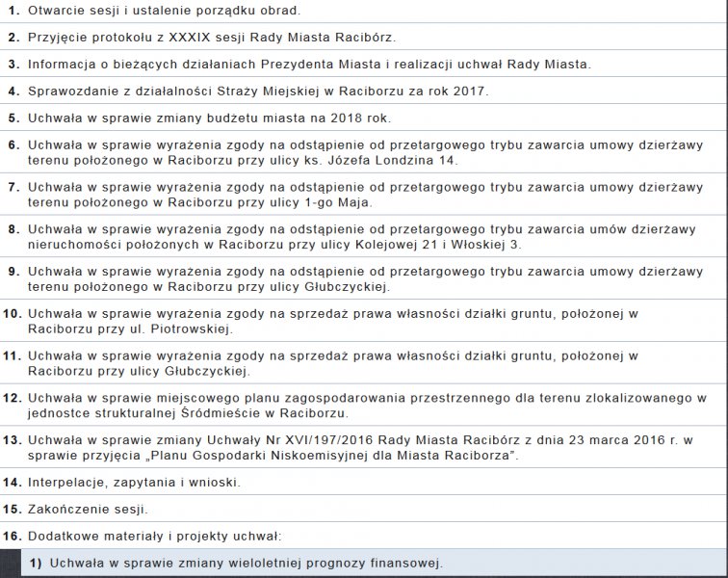Open item 10 sprzedaż działki przy ul. Piotrowskiej
Screen dimensions: 728x578
364,321
